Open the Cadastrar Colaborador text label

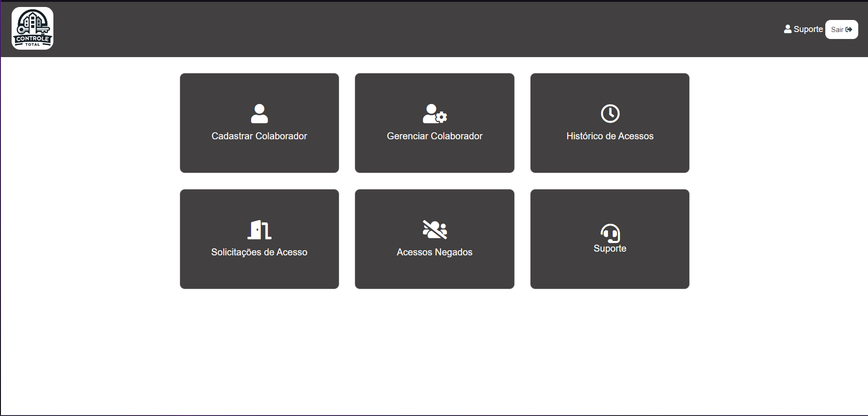[259, 136]
